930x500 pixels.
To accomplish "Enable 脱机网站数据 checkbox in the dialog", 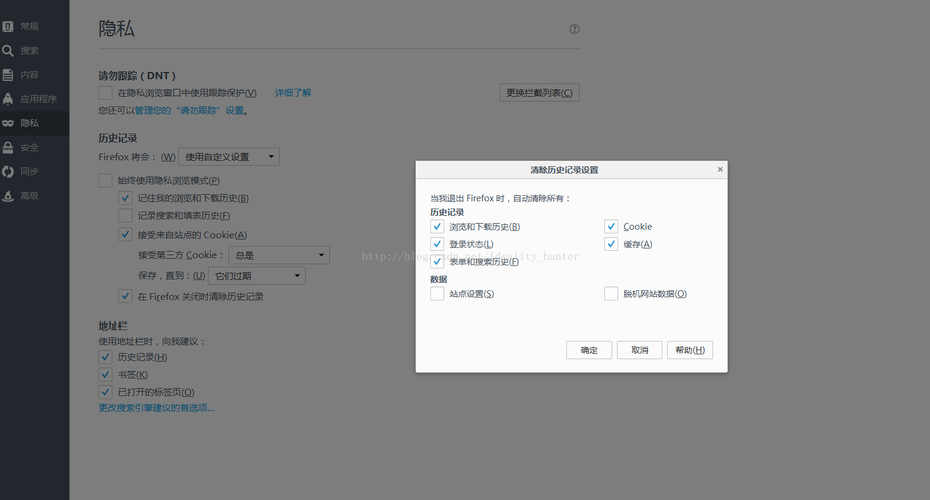I will tap(611, 294).
